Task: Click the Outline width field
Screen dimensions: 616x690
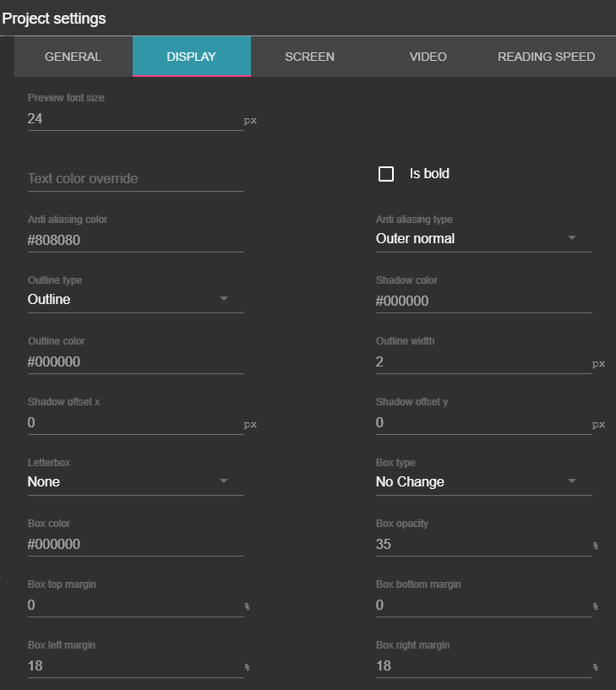Action: pos(482,362)
